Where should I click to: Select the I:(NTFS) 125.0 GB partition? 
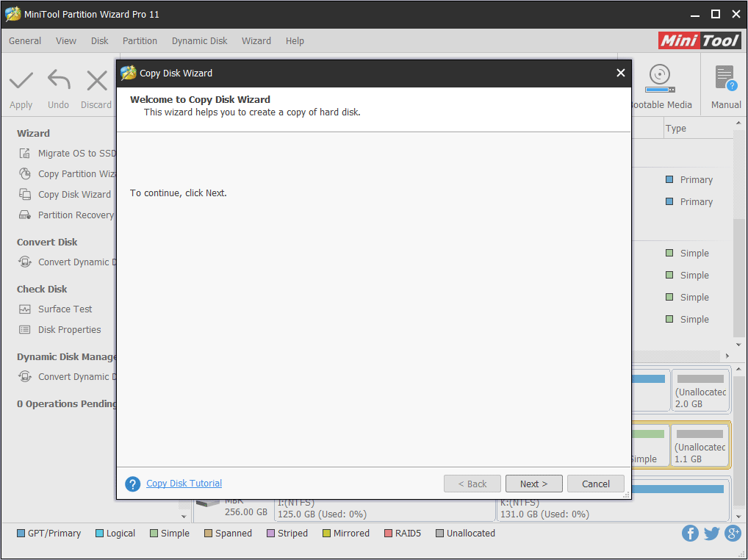pos(384,509)
